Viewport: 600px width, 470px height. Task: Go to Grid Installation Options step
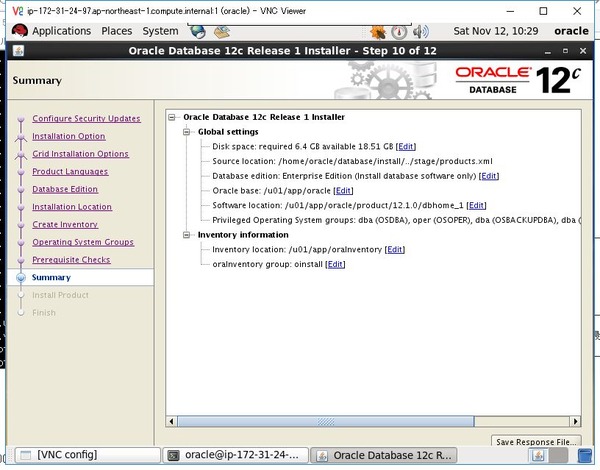coord(80,154)
